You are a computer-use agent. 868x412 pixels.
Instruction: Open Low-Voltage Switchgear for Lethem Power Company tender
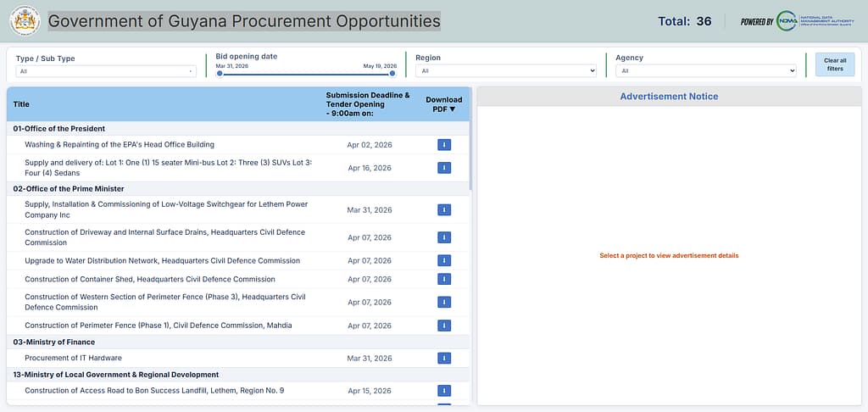tap(166, 210)
